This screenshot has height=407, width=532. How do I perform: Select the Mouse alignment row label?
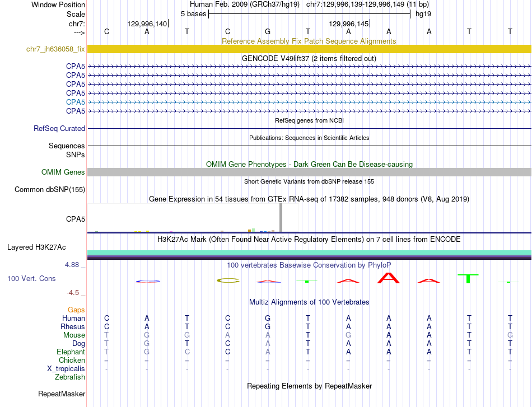(x=74, y=335)
